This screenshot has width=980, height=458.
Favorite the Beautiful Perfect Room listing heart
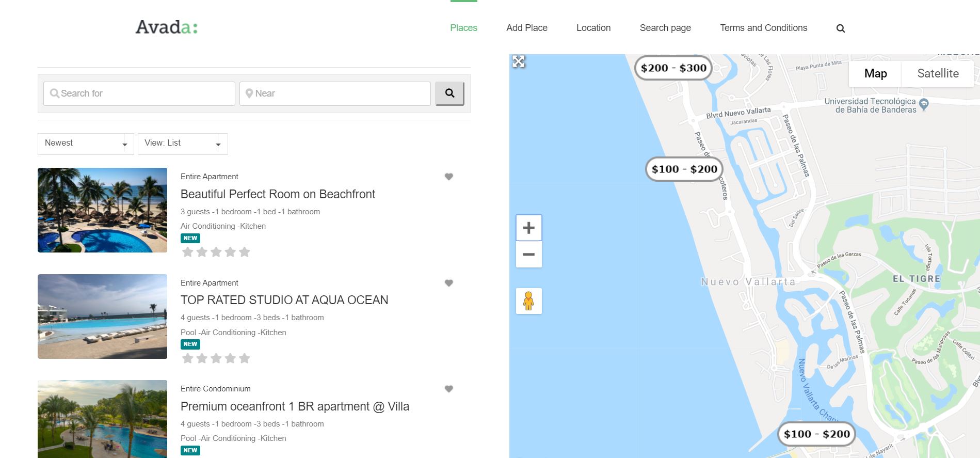click(448, 177)
